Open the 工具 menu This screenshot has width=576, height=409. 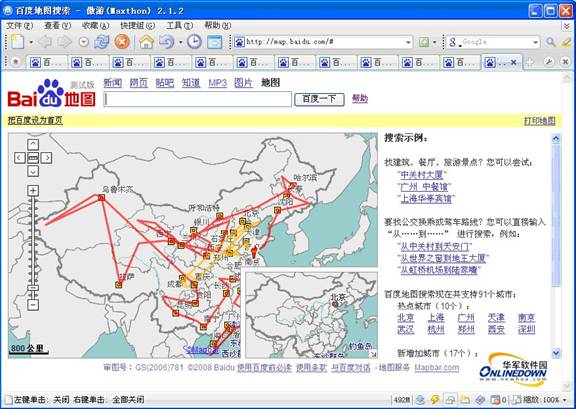tap(179, 25)
